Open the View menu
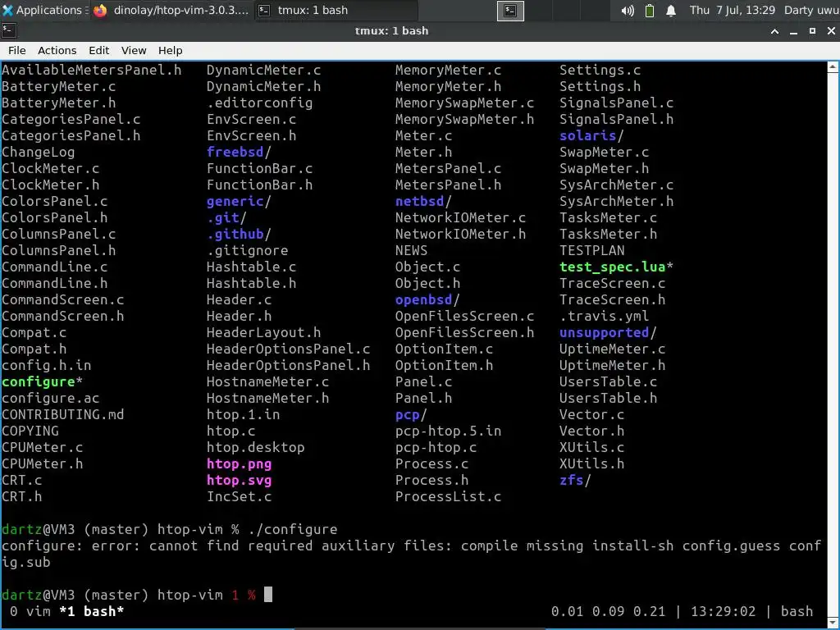The width and height of the screenshot is (840, 630). click(x=134, y=50)
